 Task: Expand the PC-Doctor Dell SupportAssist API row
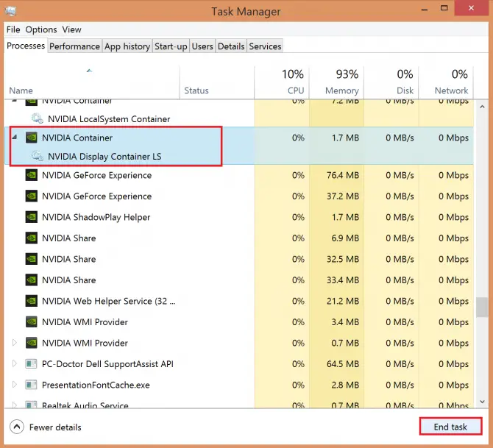[15, 363]
